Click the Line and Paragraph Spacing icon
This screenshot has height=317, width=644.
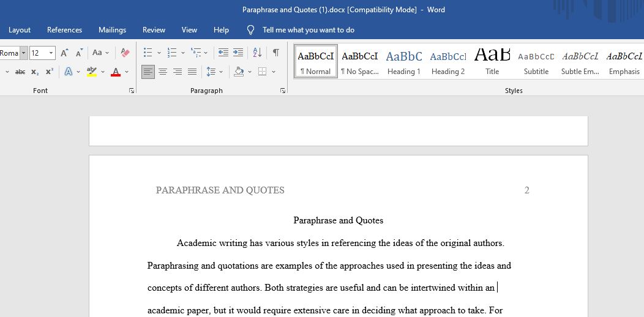pos(211,72)
